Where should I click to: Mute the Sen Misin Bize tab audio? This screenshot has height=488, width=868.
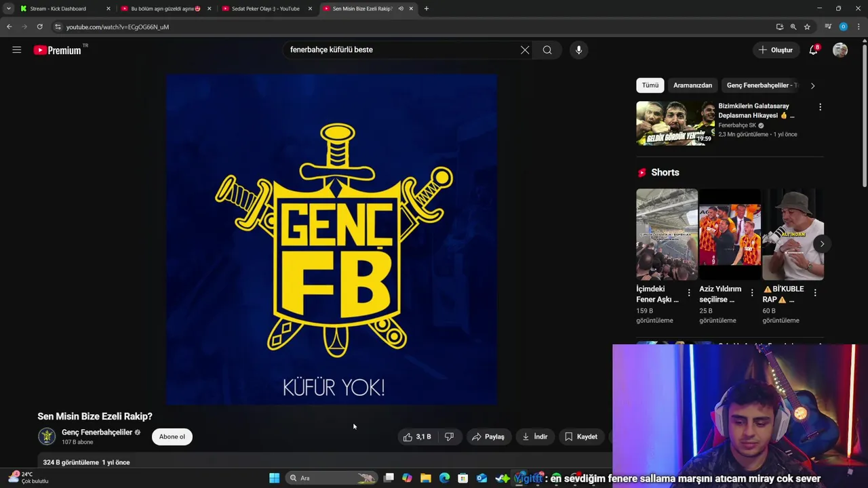(401, 9)
